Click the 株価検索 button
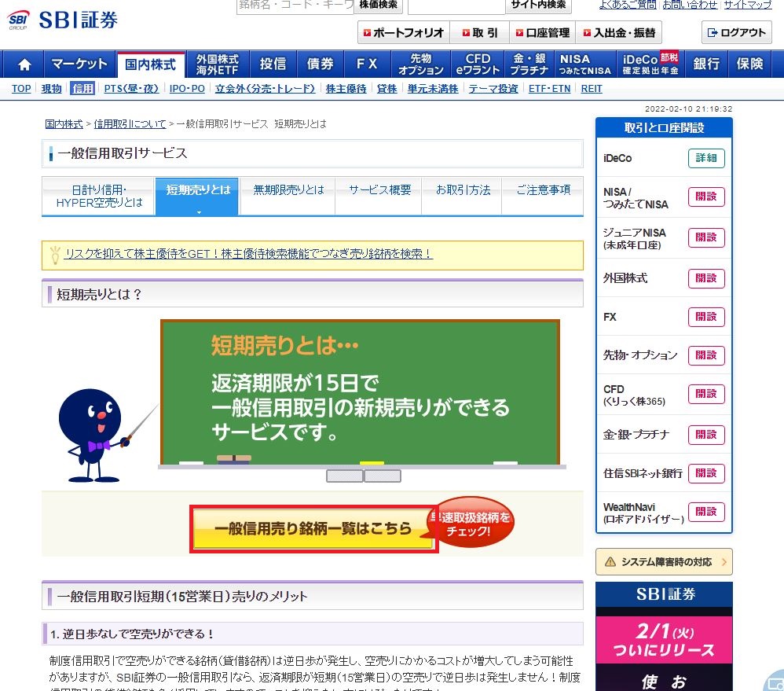The width and height of the screenshot is (784, 691). tap(379, 6)
